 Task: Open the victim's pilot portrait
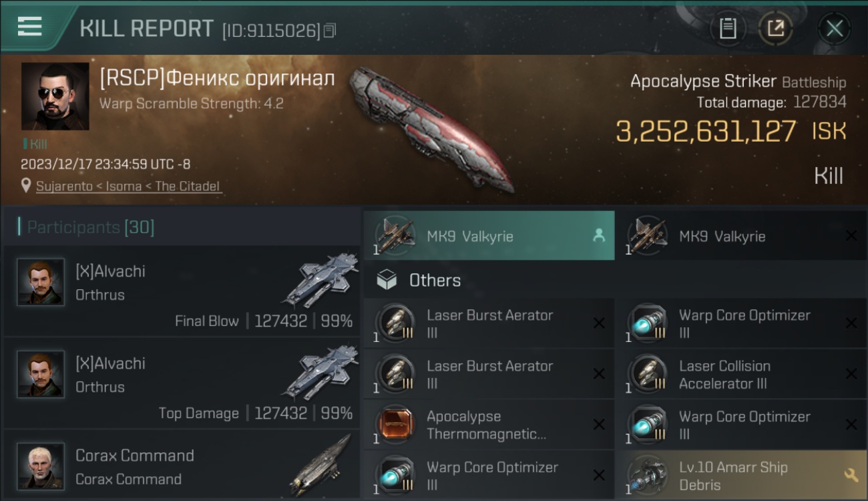tap(55, 96)
